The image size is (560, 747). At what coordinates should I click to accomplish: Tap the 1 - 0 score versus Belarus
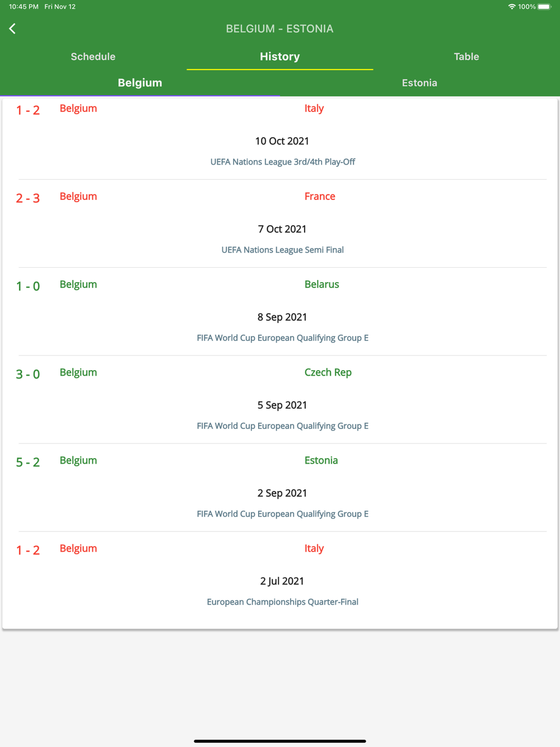pyautogui.click(x=28, y=286)
